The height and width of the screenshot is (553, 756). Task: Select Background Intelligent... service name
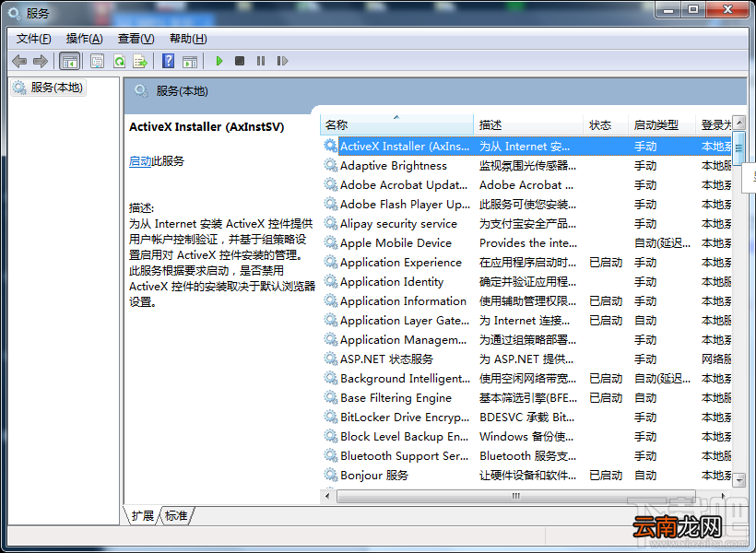[x=405, y=378]
